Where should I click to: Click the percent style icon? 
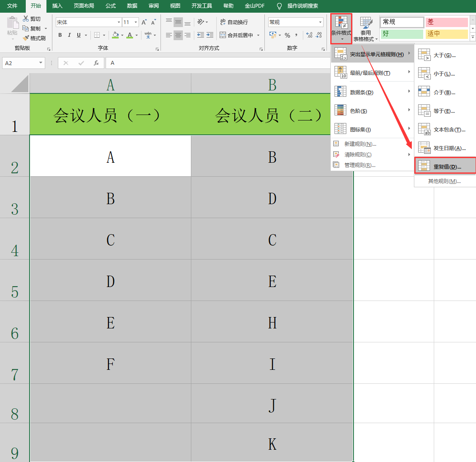tap(288, 35)
